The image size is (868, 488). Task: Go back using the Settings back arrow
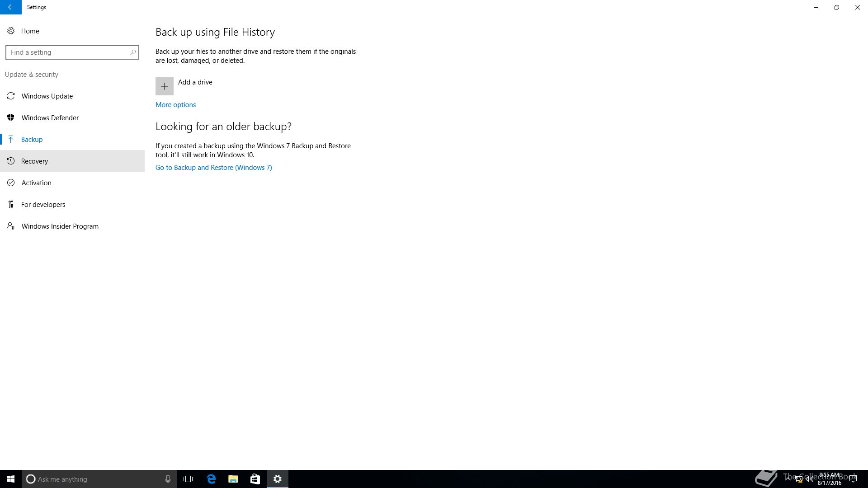point(10,7)
